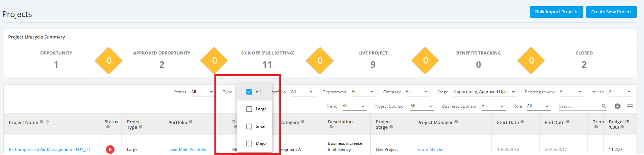This screenshot has height=155, width=644.
Task: Click the info icon beside Project Manager header
Action: pyautogui.click(x=456, y=122)
